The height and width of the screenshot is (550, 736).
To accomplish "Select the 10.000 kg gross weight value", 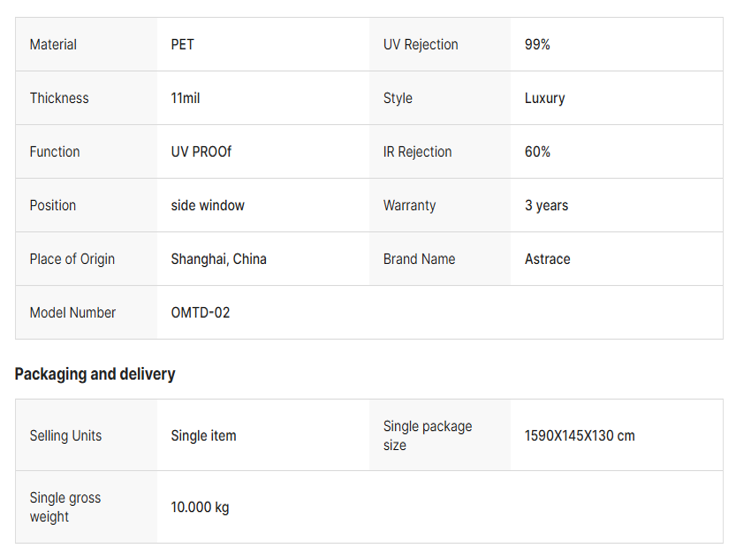I will pos(200,507).
